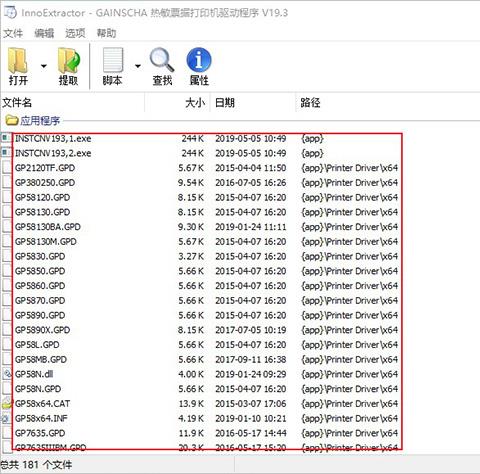This screenshot has height=474, width=480.
Task: Open the 帮助 menu
Action: (106, 33)
